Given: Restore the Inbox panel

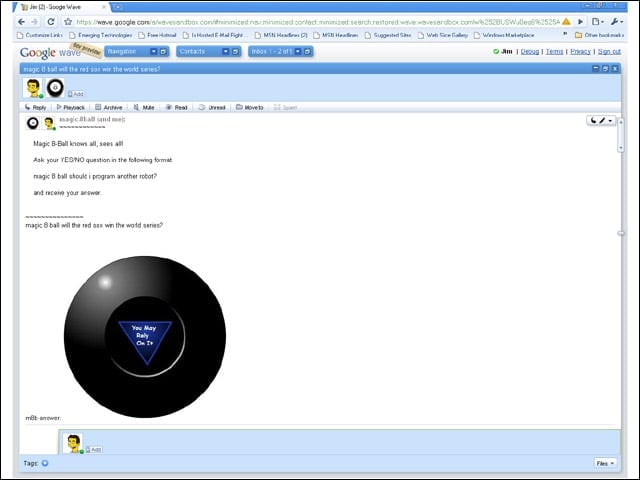Looking at the screenshot, I should point(308,51).
